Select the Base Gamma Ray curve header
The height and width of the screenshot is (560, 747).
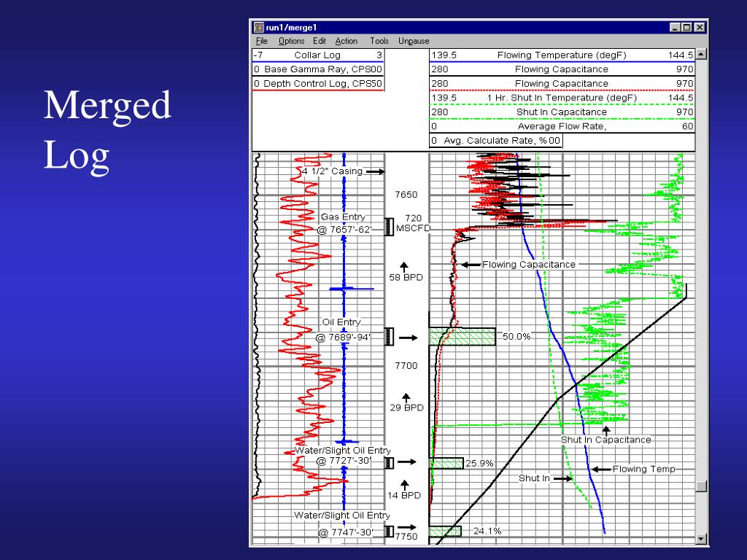[318, 69]
